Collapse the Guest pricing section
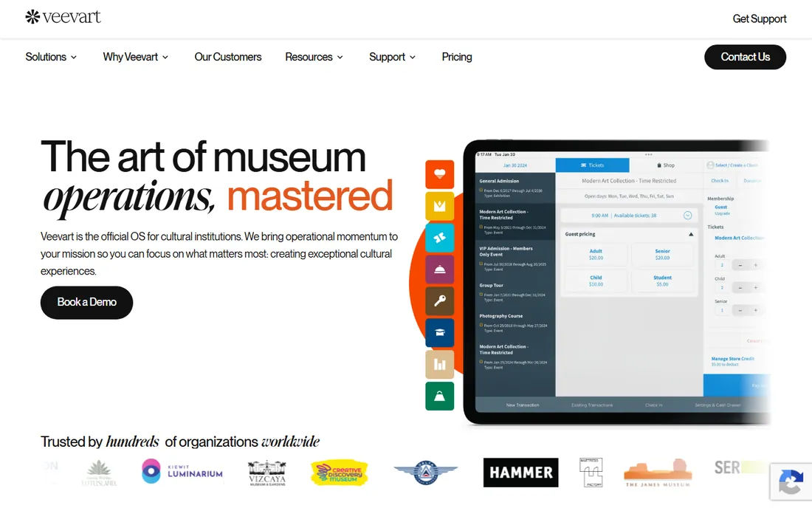Image resolution: width=812 pixels, height=508 pixels. point(691,235)
